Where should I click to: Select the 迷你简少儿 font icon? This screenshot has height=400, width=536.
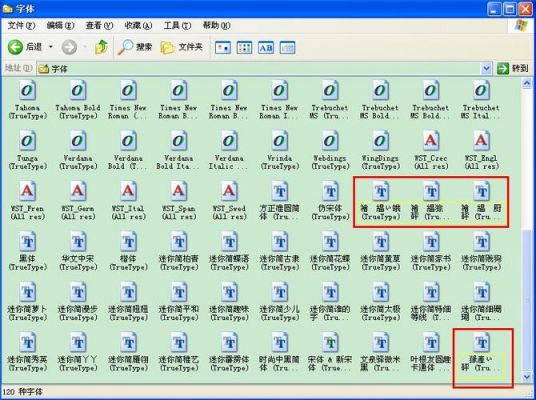coord(280,292)
